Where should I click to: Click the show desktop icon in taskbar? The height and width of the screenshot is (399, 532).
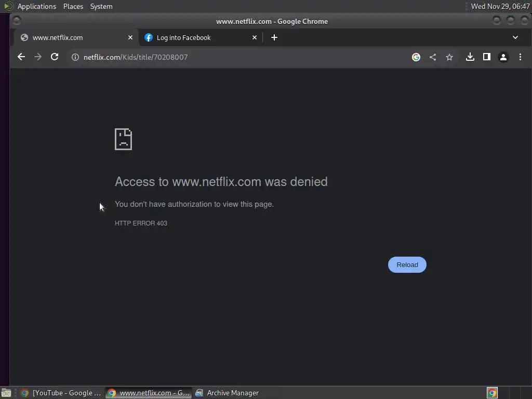pos(6,393)
